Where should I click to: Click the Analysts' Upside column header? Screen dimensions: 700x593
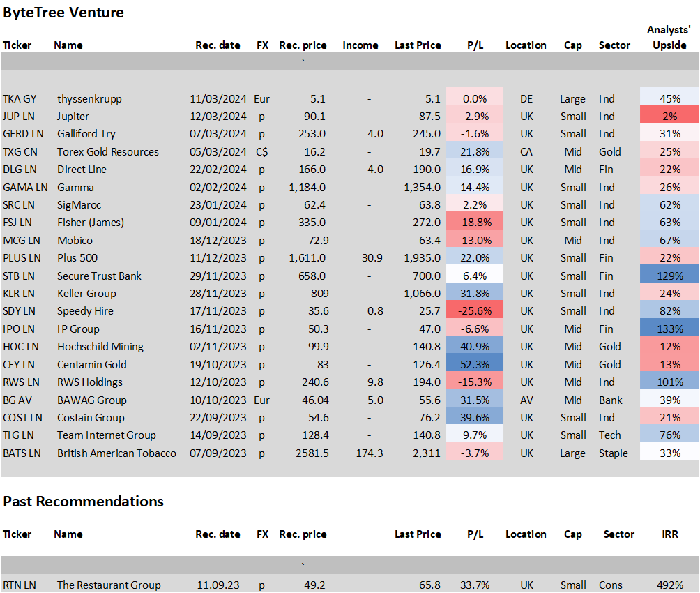pyautogui.click(x=669, y=37)
